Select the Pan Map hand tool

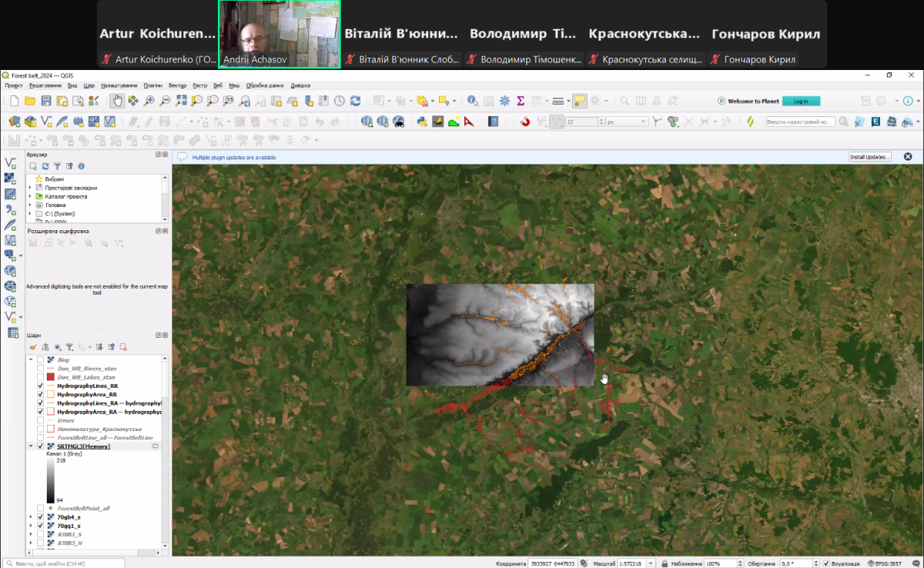[117, 101]
